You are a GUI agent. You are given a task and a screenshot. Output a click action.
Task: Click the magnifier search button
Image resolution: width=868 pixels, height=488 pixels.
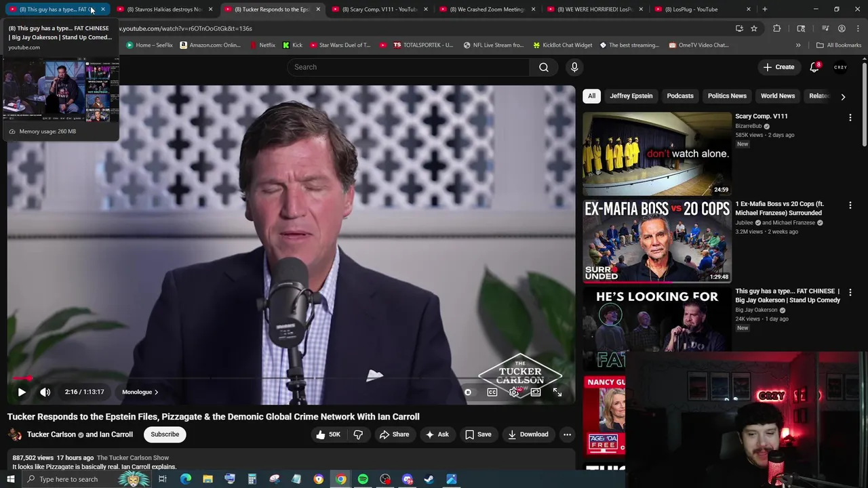544,67
